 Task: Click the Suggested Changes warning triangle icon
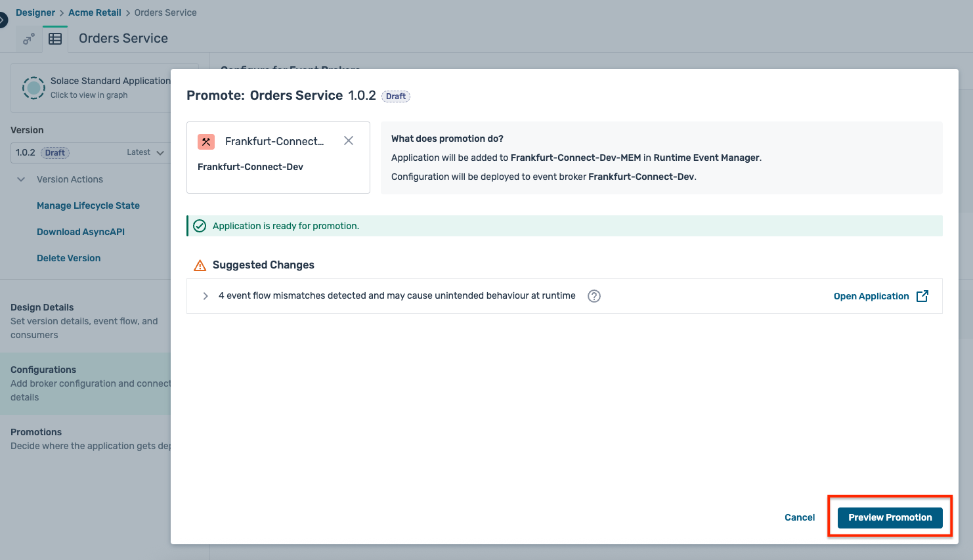point(200,265)
